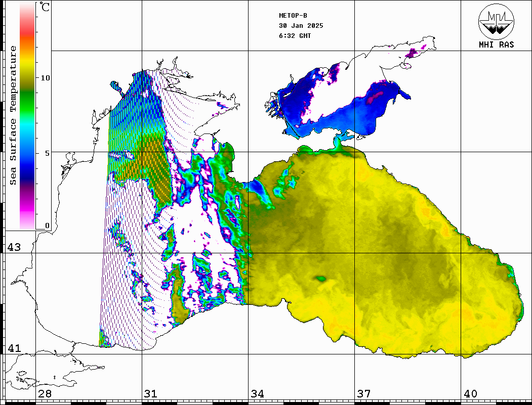Click longitude label '37'
Viewport: 532px width, 405px height.
click(364, 394)
